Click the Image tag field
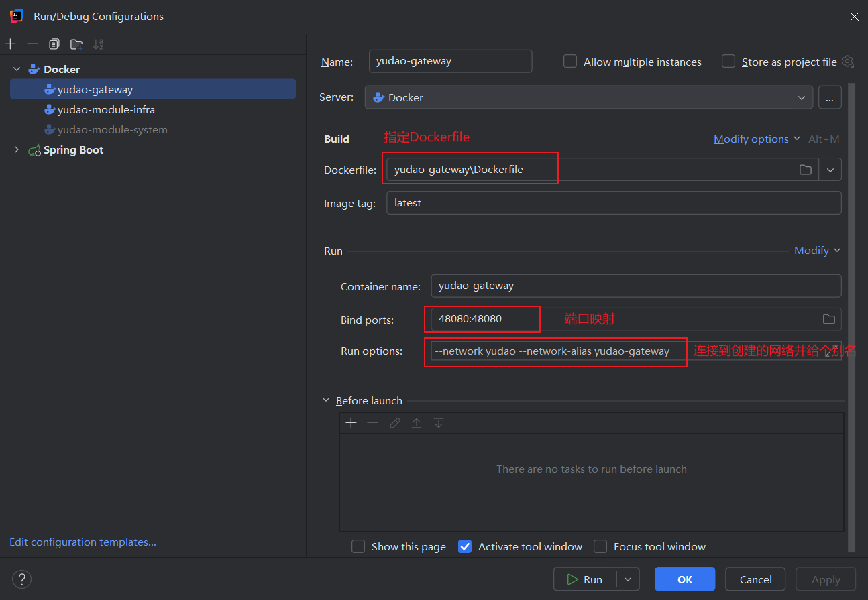The width and height of the screenshot is (868, 600). coord(614,202)
